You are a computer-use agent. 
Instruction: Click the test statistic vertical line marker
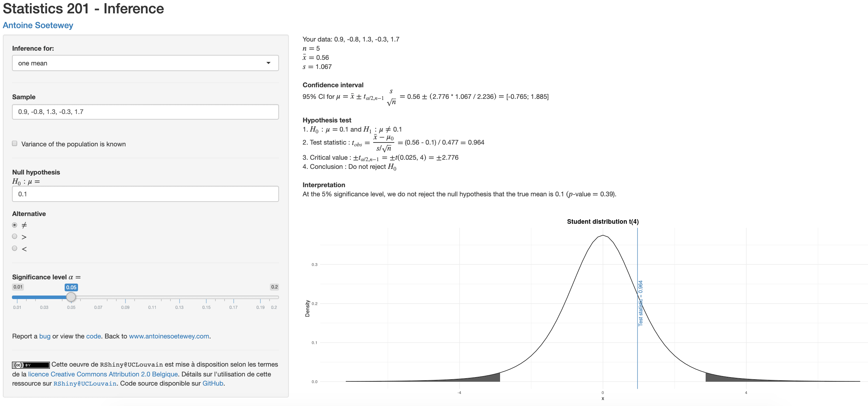tap(644, 305)
